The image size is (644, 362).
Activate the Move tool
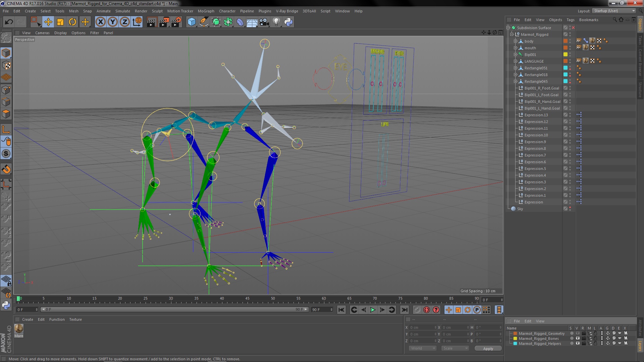coord(48,22)
